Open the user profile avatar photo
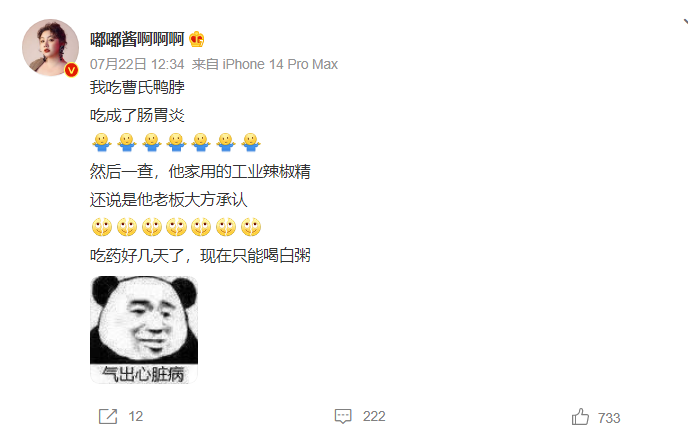688x435 pixels. 50,47
